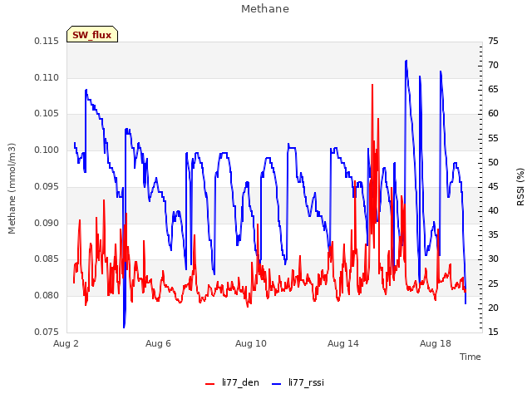
Task: Toggle the li77_rssi legend entry
Action: point(298,382)
